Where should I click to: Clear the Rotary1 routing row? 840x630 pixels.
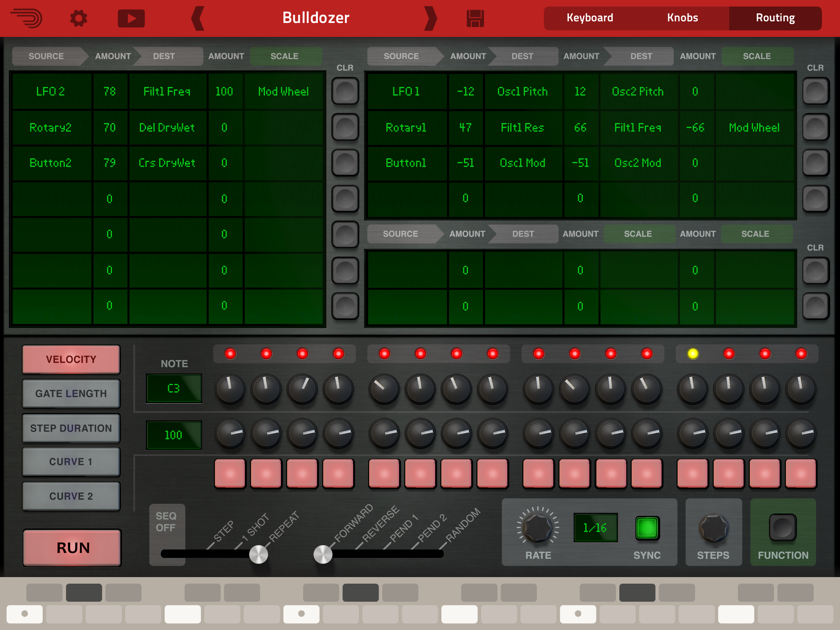tap(816, 127)
